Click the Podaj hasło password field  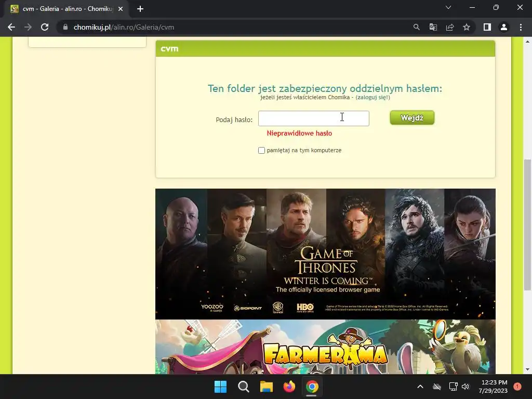coord(313,118)
